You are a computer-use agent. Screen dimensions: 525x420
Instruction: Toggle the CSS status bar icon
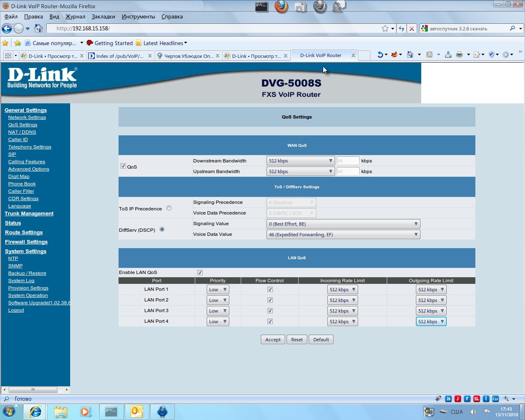coord(495,399)
